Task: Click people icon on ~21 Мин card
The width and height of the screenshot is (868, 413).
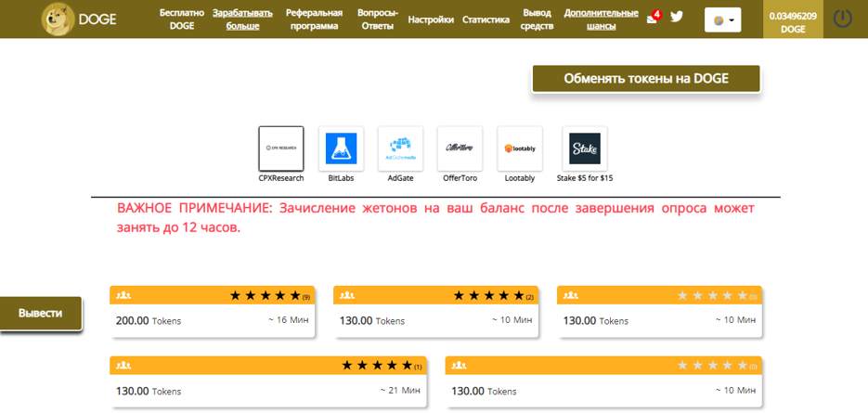Action: click(x=123, y=366)
